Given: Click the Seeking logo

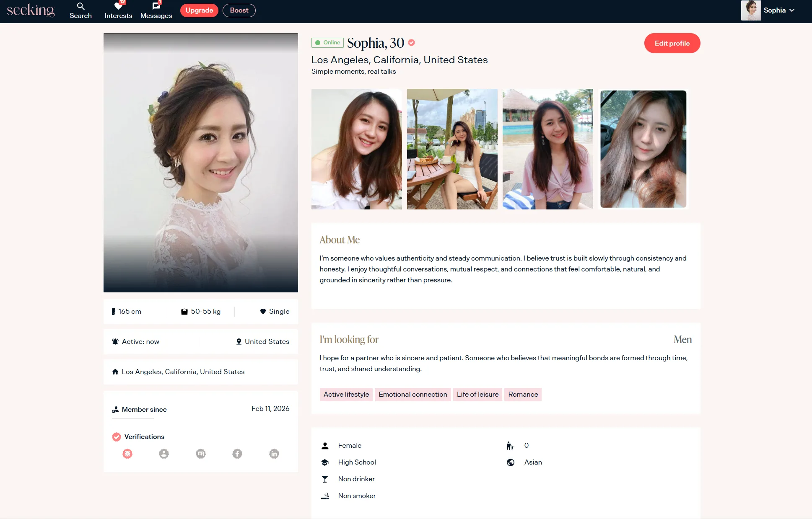Looking at the screenshot, I should click(x=31, y=10).
